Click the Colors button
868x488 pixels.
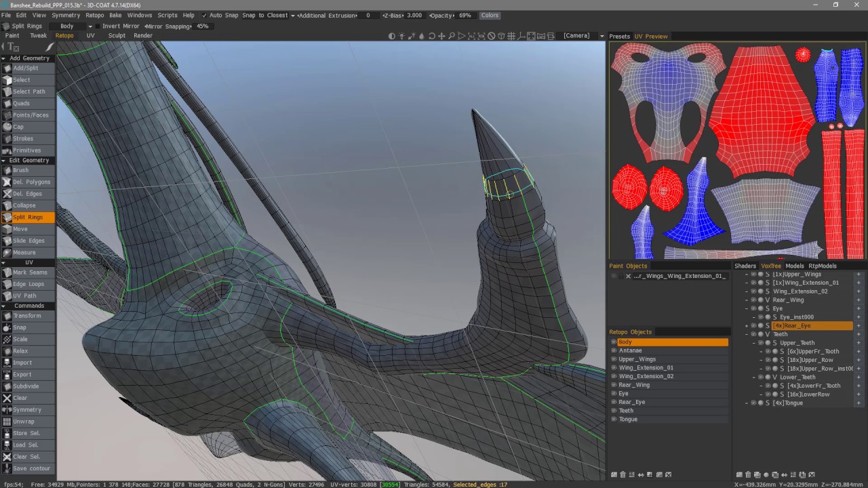coord(490,15)
